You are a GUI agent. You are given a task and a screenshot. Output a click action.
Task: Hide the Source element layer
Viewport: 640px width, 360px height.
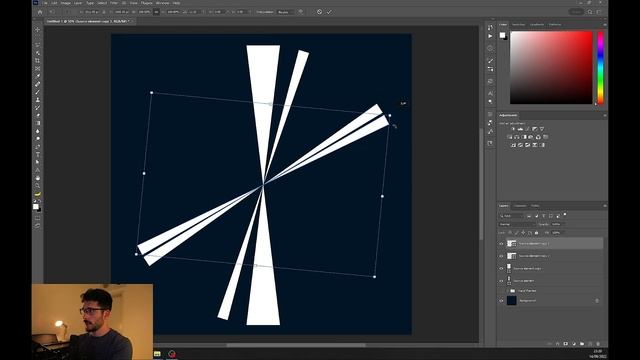[501, 281]
